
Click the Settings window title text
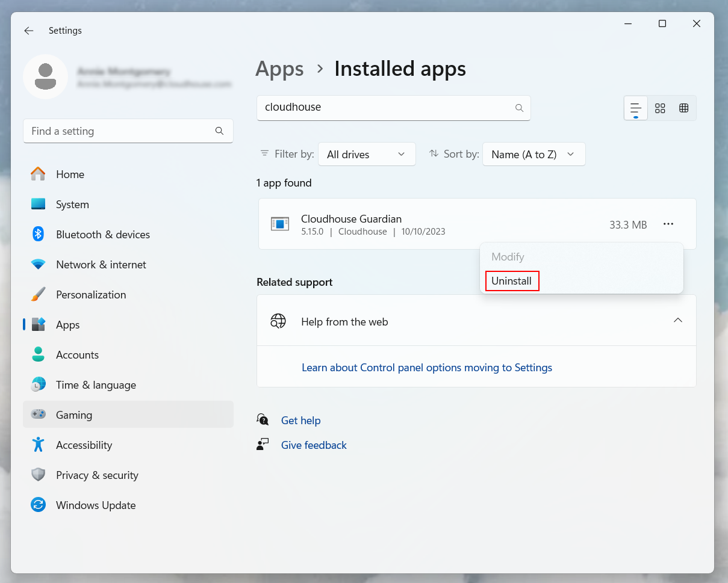(x=65, y=31)
